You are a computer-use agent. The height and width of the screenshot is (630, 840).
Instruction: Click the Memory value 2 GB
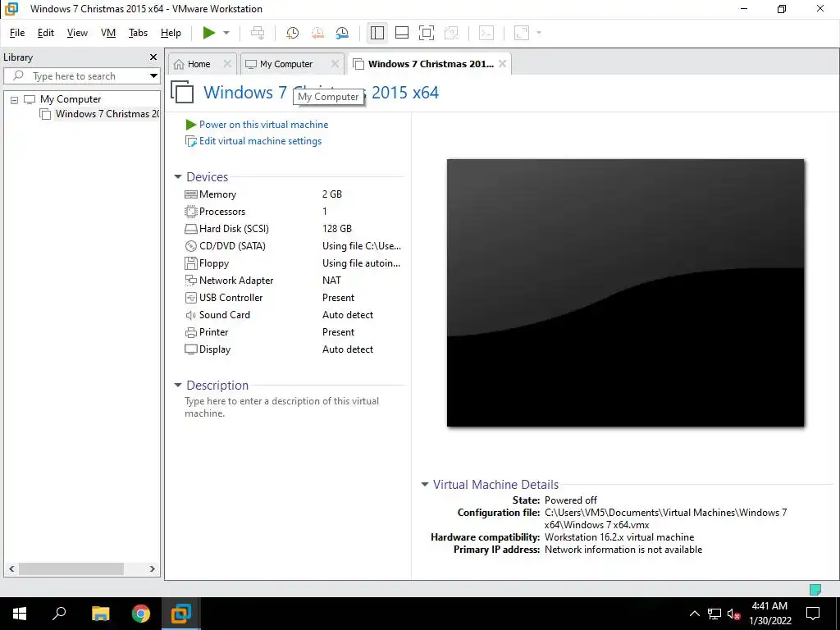pos(331,194)
